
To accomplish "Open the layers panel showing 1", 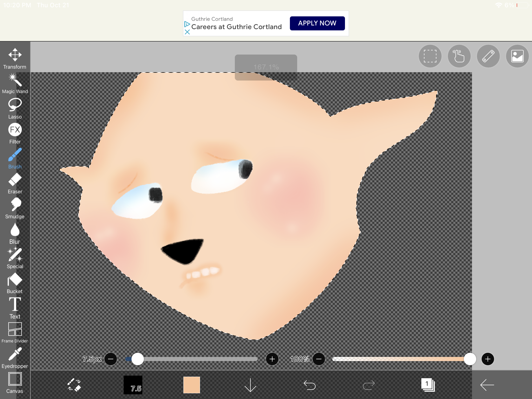I will pos(428,385).
